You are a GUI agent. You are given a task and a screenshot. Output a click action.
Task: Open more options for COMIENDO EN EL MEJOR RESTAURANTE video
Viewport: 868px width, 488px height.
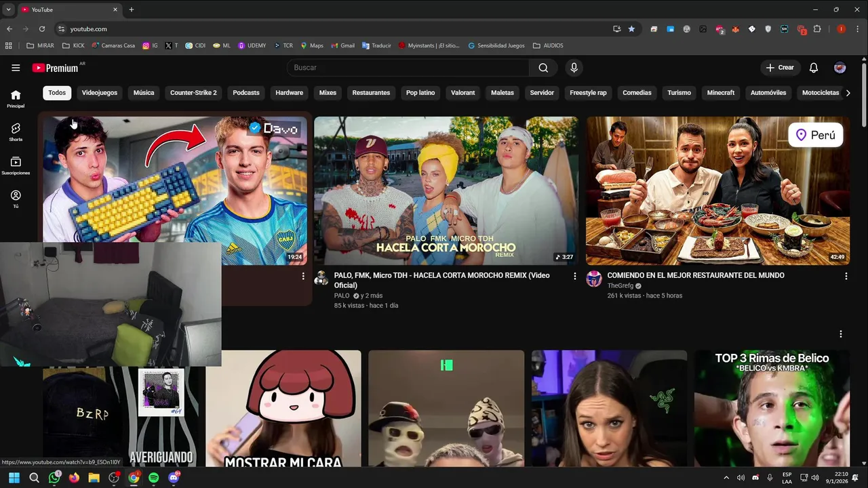point(846,276)
